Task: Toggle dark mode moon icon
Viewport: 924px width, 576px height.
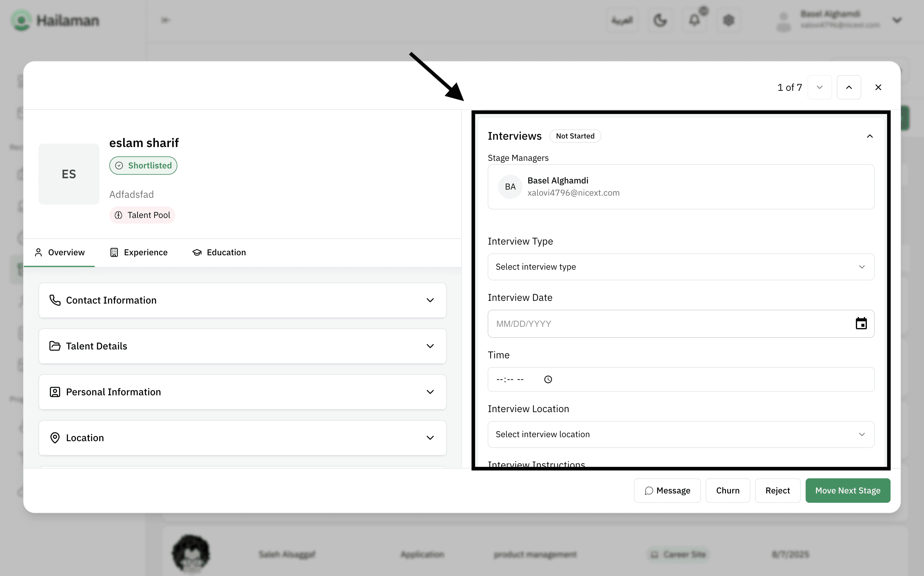Action: tap(660, 20)
